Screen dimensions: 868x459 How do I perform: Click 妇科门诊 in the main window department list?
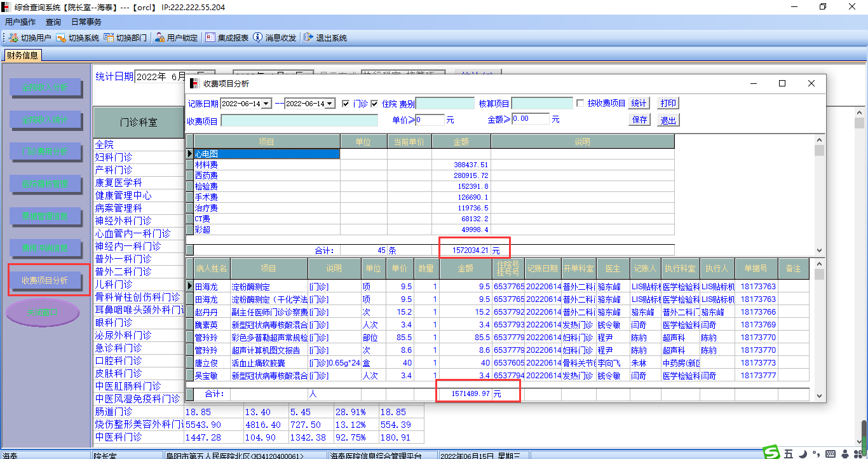114,157
